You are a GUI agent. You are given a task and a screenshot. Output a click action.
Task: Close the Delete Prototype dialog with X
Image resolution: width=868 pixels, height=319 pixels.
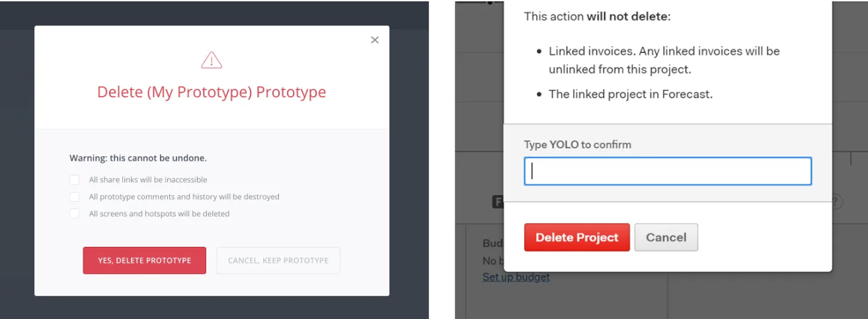click(x=375, y=40)
